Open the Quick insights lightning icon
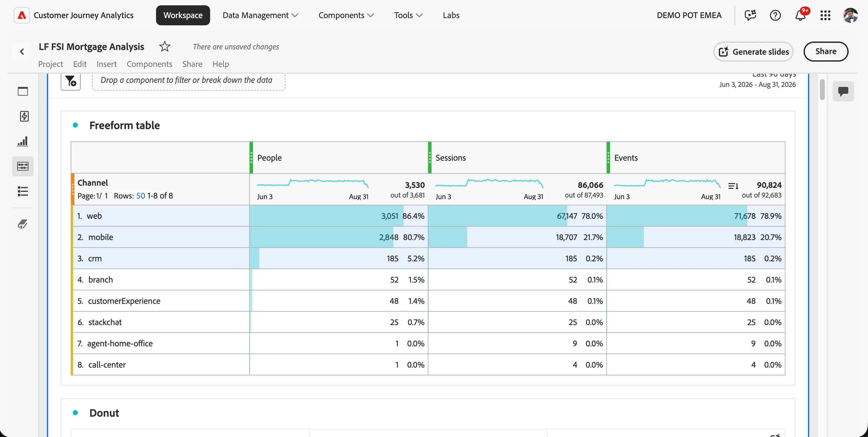The image size is (868, 437). click(24, 116)
